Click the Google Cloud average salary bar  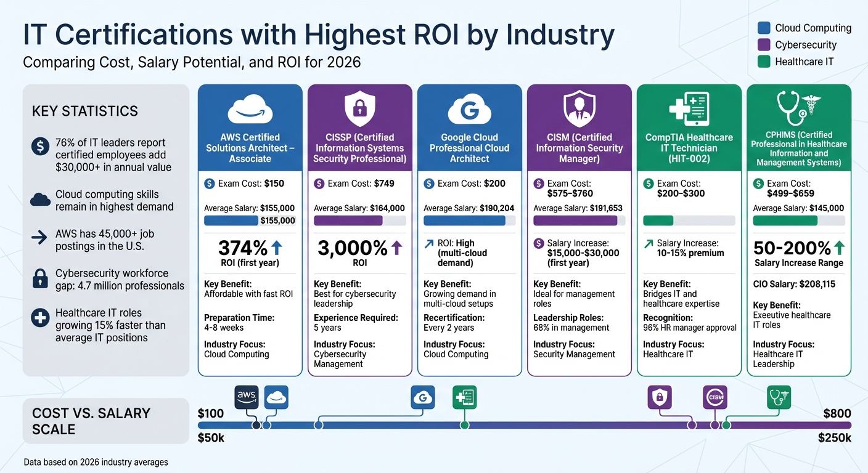[469, 220]
